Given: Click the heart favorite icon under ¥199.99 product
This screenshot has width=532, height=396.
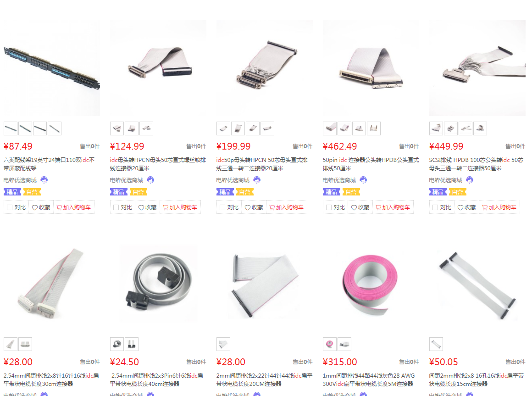Looking at the screenshot, I should [248, 208].
